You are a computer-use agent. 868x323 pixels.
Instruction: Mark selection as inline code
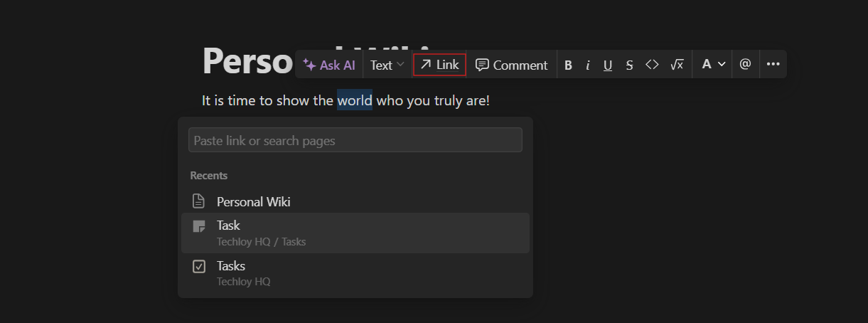pos(652,65)
